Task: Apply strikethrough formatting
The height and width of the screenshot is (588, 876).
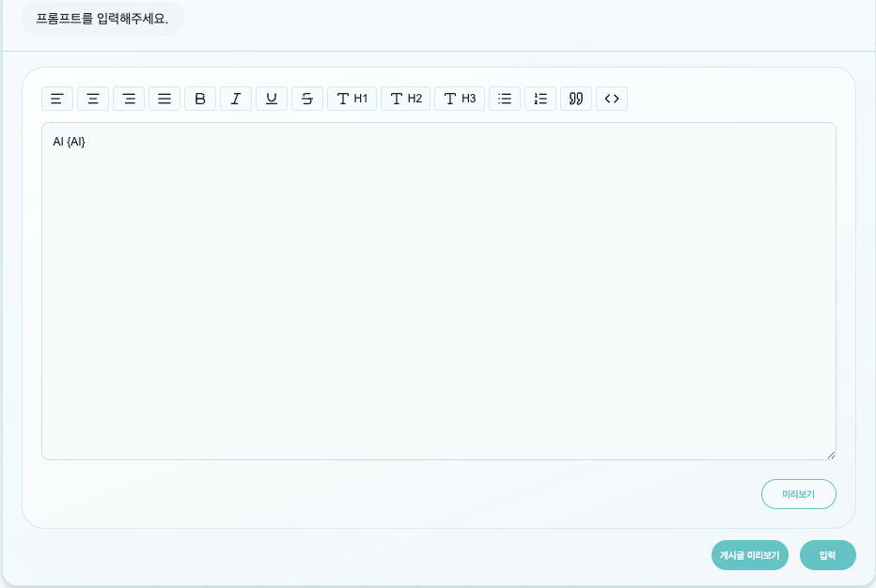Action: click(x=307, y=99)
